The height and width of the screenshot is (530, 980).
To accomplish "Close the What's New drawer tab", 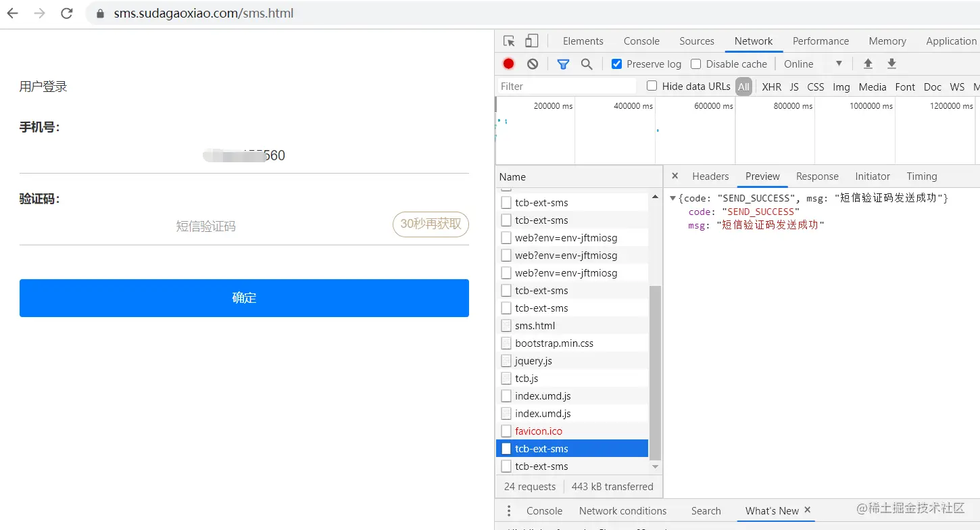I will [x=808, y=510].
